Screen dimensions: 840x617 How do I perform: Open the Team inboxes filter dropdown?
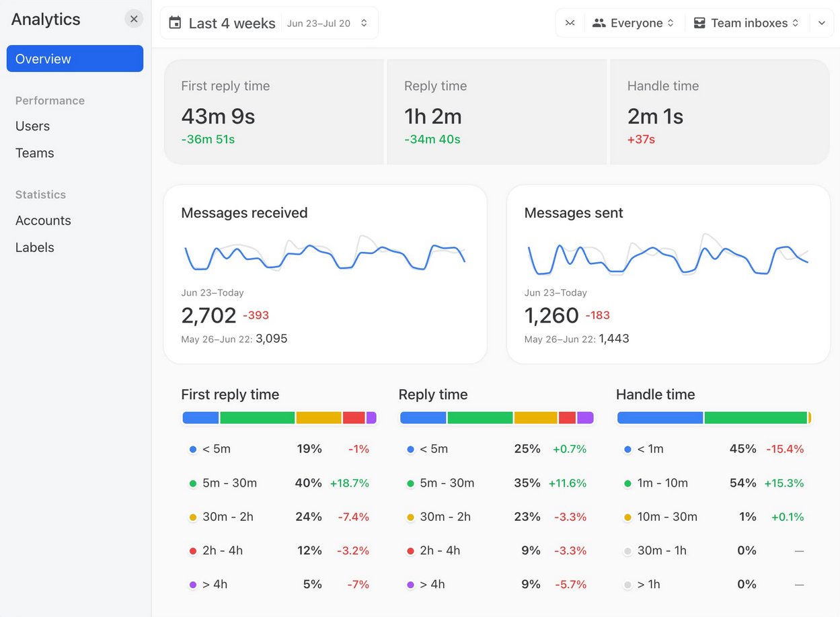click(x=747, y=23)
